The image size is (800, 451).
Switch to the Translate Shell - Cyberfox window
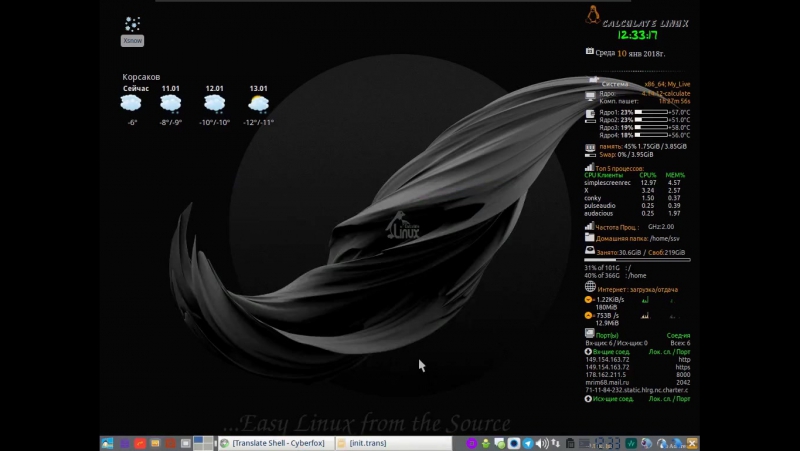274,443
